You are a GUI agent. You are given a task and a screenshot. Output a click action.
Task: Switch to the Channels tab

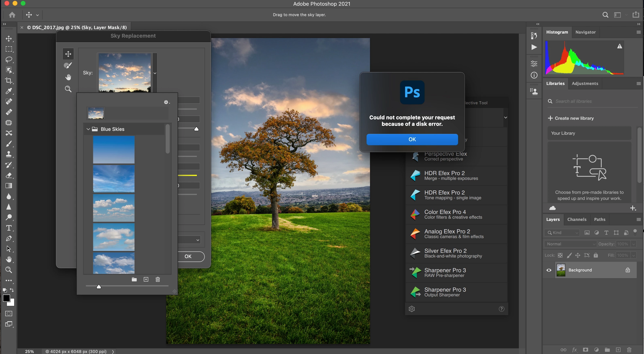tap(577, 219)
